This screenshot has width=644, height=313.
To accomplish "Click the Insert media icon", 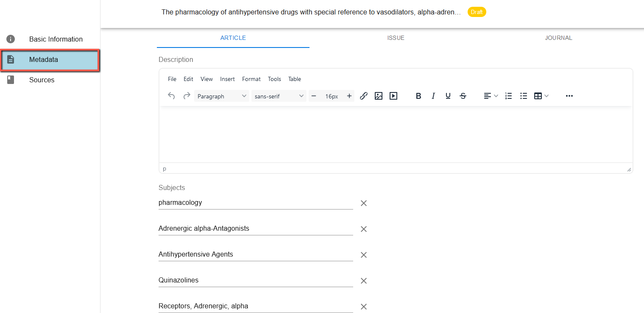I will tap(393, 96).
